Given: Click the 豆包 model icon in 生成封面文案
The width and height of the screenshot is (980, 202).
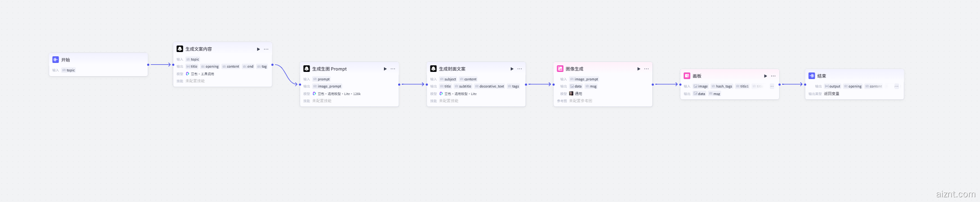Looking at the screenshot, I should click(441, 94).
